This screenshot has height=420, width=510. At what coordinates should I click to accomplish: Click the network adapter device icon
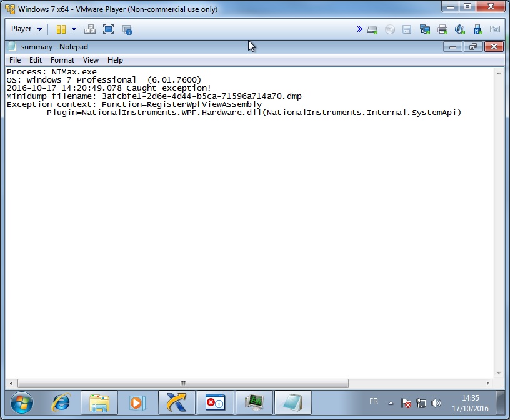tap(425, 29)
